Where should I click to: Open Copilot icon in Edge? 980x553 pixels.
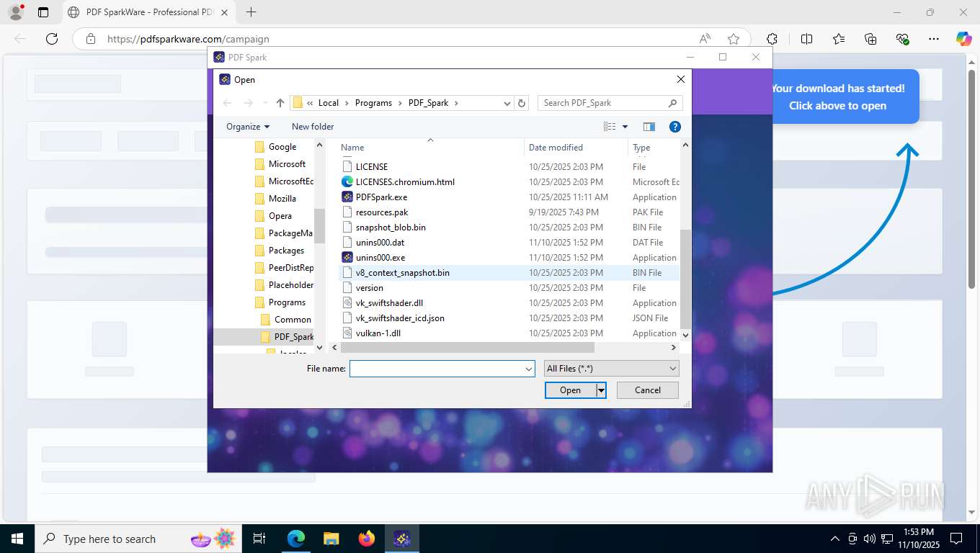coord(963,39)
